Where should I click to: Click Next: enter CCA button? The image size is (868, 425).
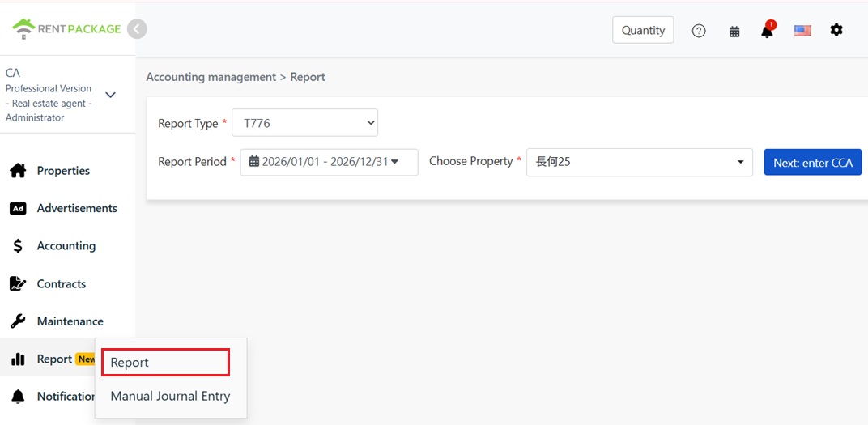point(813,162)
